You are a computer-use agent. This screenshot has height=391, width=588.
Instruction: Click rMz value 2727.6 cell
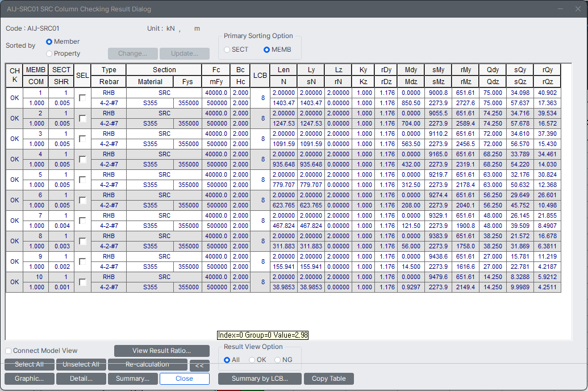[x=465, y=103]
